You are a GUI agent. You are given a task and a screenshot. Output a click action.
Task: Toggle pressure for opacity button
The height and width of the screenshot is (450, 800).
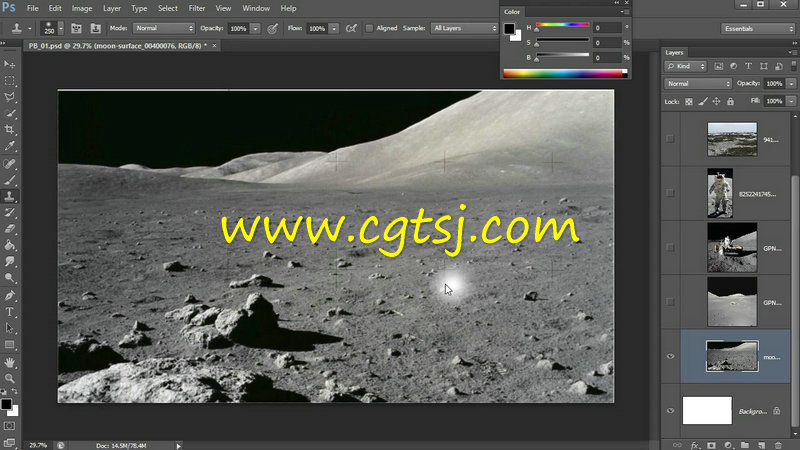(272, 29)
